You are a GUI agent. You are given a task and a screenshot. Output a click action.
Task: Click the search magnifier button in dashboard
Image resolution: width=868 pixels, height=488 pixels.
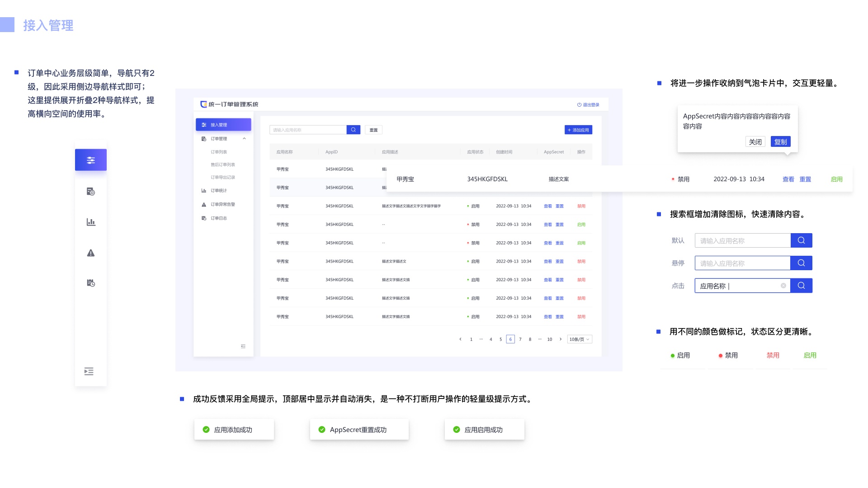tap(353, 130)
